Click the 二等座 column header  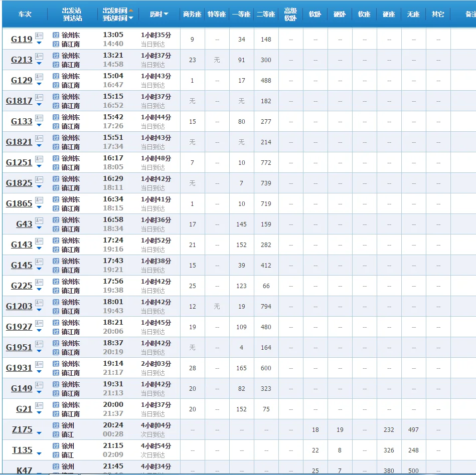266,14
